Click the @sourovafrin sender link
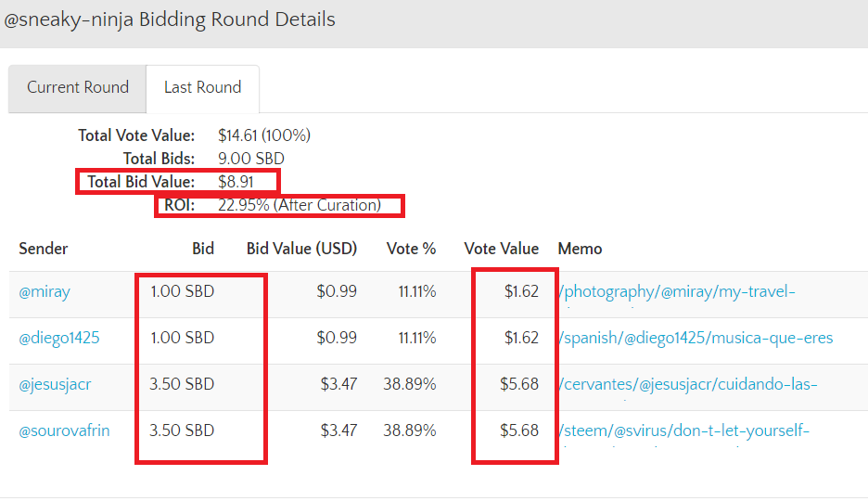Viewport: 868px width, 501px height. [x=64, y=430]
